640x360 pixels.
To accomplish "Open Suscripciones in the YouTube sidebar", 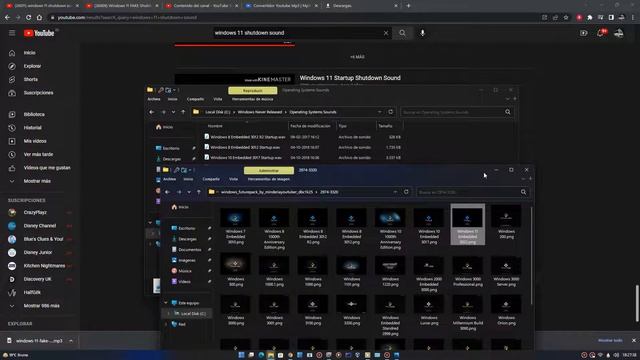I will 39,93.
